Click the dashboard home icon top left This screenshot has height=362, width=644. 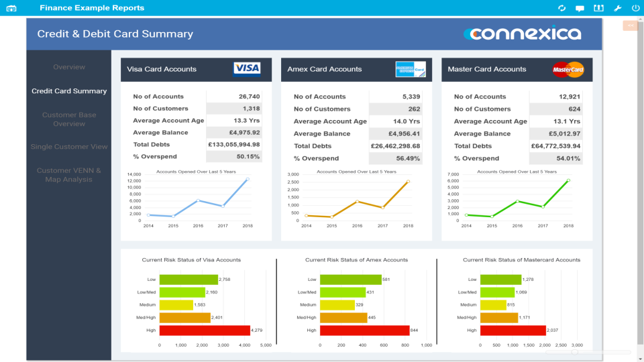(x=11, y=8)
